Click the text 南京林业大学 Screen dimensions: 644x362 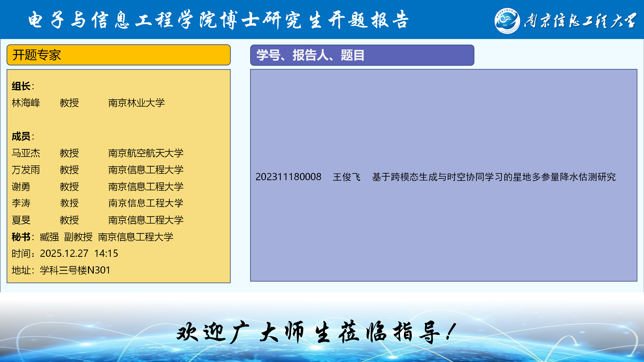tap(136, 103)
